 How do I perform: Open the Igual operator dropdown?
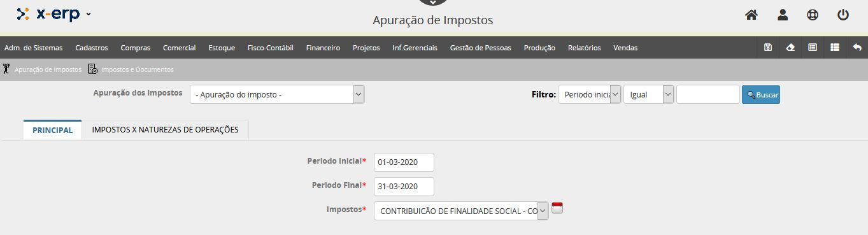tap(648, 94)
